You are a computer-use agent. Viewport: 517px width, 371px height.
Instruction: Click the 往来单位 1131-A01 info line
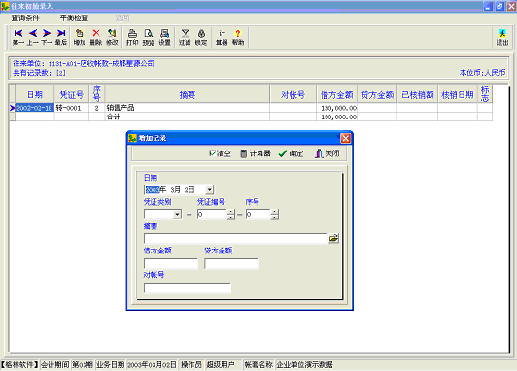tap(84, 63)
